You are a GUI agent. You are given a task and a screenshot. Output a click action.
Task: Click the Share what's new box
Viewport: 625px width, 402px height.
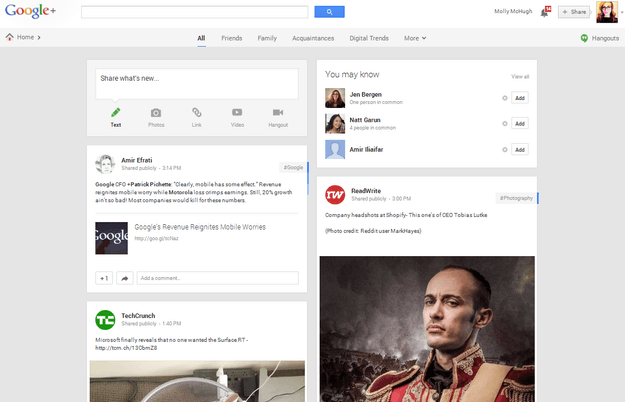pyautogui.click(x=197, y=84)
